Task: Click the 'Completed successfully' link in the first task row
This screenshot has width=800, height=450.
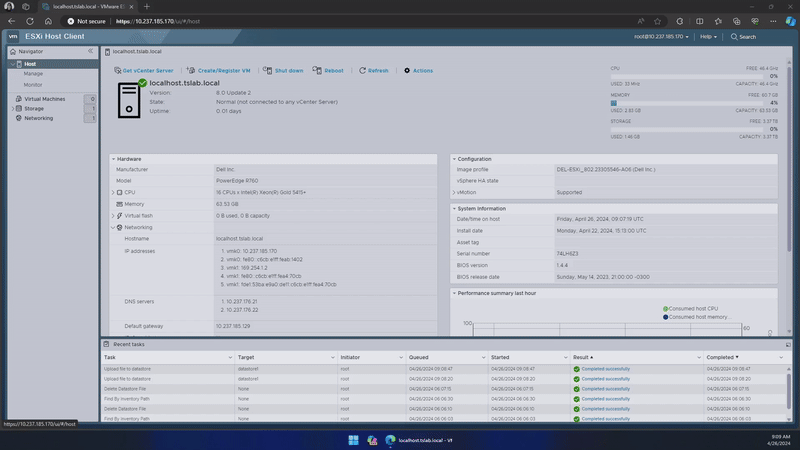Action: tap(604, 369)
